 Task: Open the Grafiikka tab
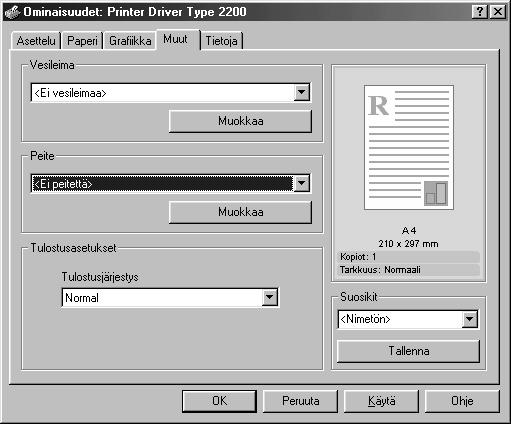(130, 41)
